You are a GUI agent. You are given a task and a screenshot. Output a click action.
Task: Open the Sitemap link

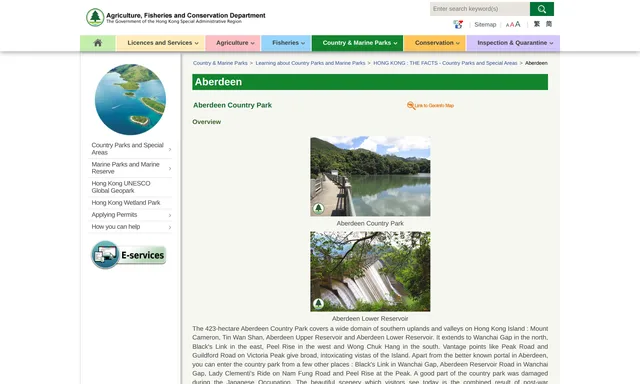pyautogui.click(x=485, y=24)
